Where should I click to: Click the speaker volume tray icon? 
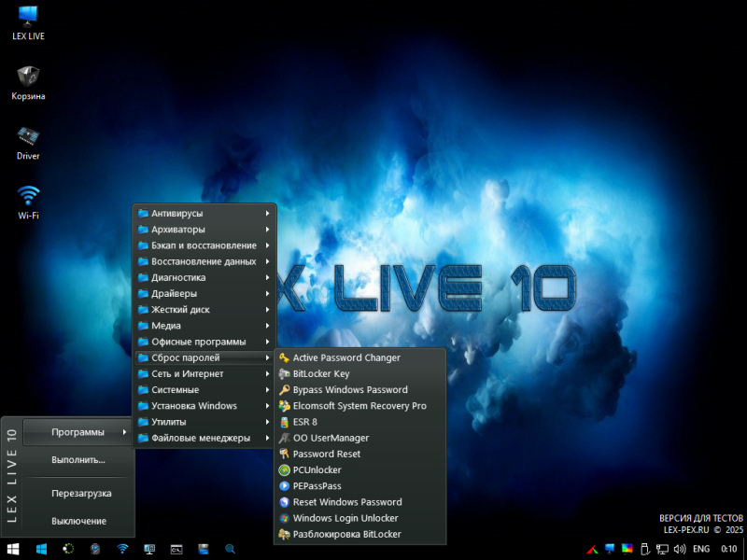[679, 549]
